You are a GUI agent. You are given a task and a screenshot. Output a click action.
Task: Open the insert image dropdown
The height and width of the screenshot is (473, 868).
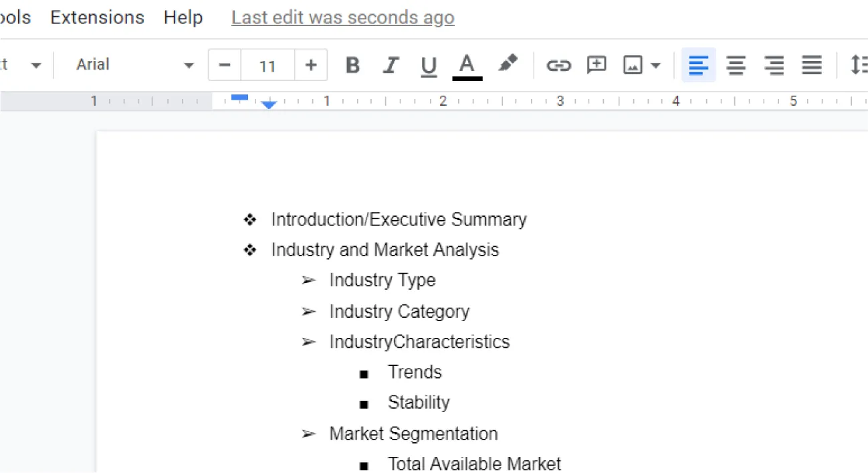pos(641,65)
